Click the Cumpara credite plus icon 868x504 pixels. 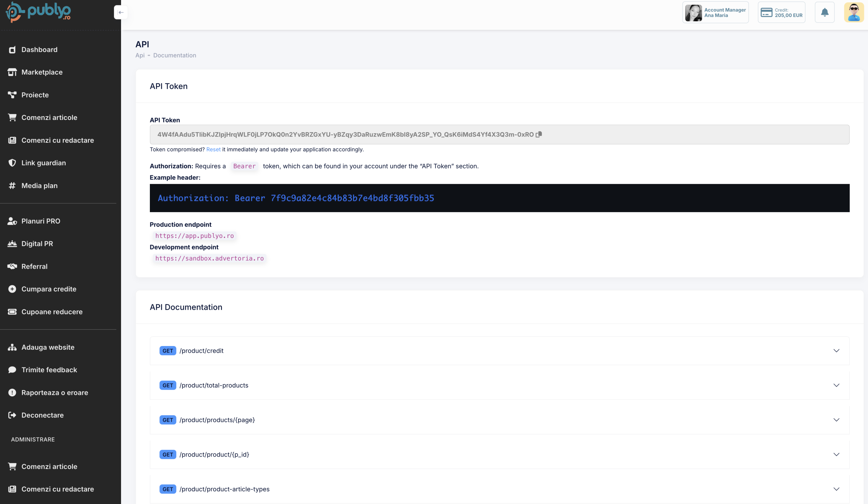click(13, 289)
